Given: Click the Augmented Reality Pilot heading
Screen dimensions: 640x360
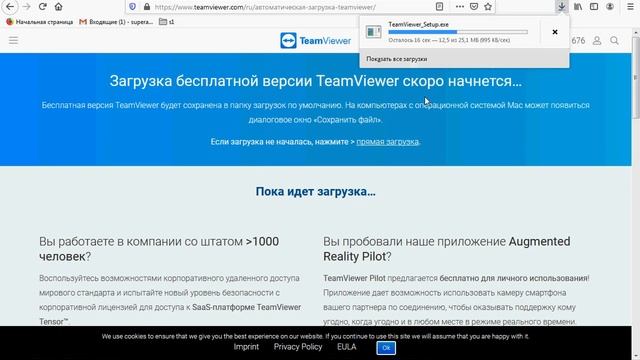Looking at the screenshot, I should click(x=447, y=249).
